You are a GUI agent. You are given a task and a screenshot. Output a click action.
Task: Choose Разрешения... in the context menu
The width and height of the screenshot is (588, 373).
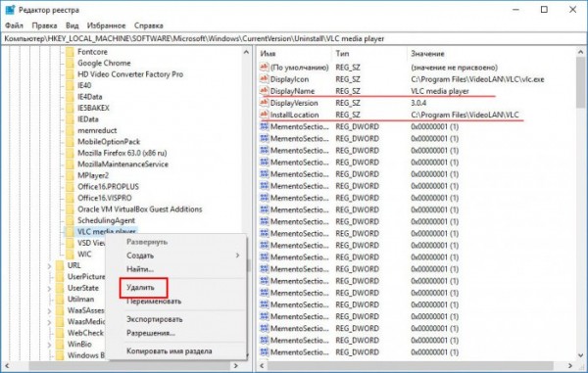(x=151, y=333)
